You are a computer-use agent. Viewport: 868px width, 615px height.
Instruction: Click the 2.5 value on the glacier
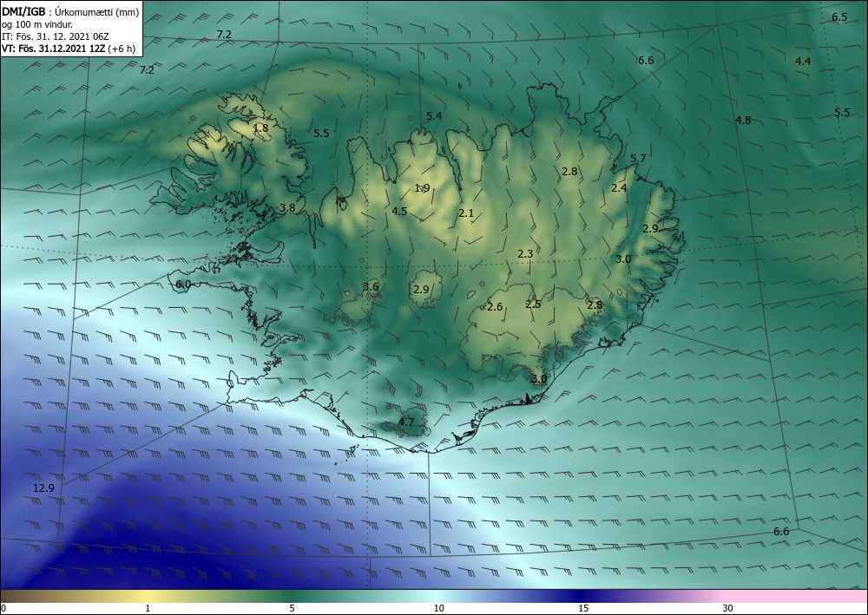(533, 304)
